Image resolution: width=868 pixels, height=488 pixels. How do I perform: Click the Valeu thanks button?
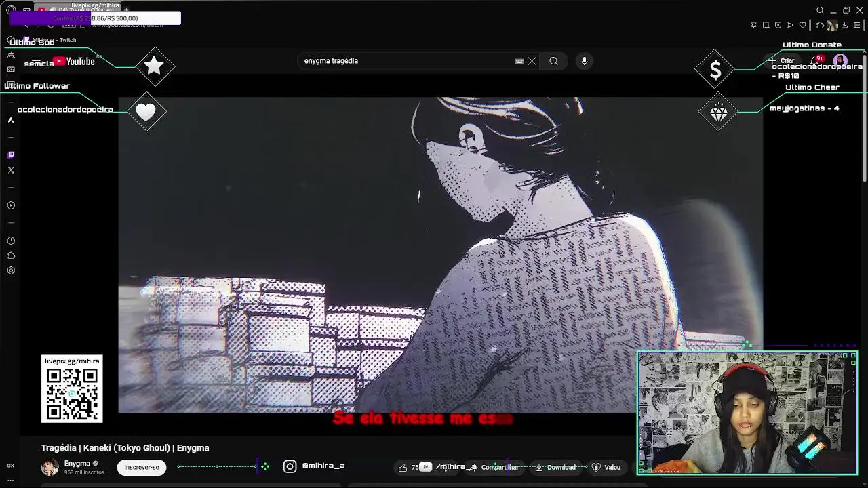[606, 467]
